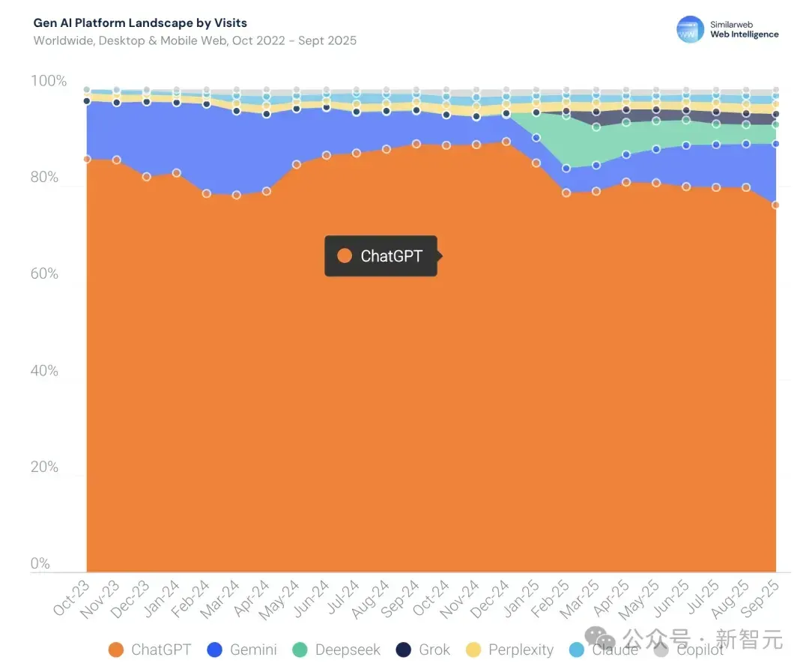
Task: Click the orange dot in ChatGPT tooltip
Action: 344,255
